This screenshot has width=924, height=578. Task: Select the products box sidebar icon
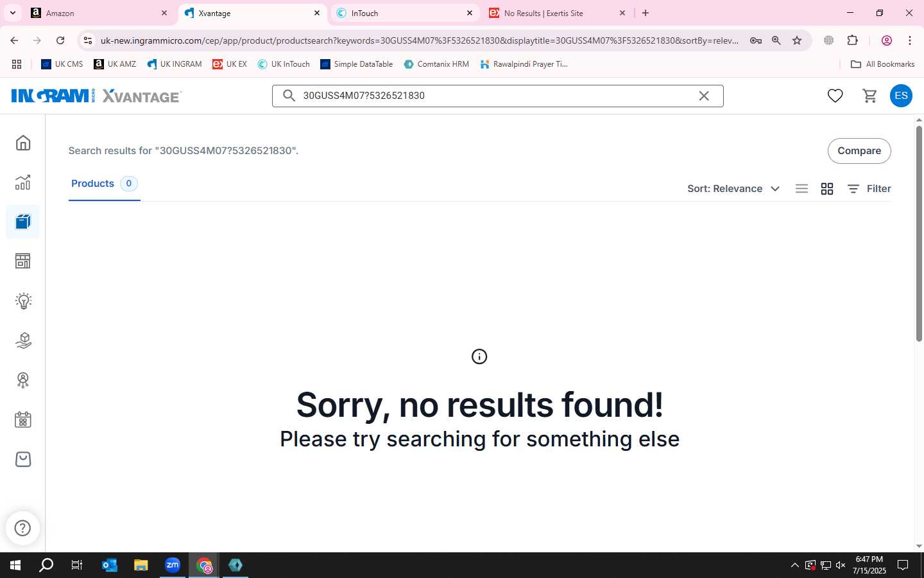pos(23,222)
